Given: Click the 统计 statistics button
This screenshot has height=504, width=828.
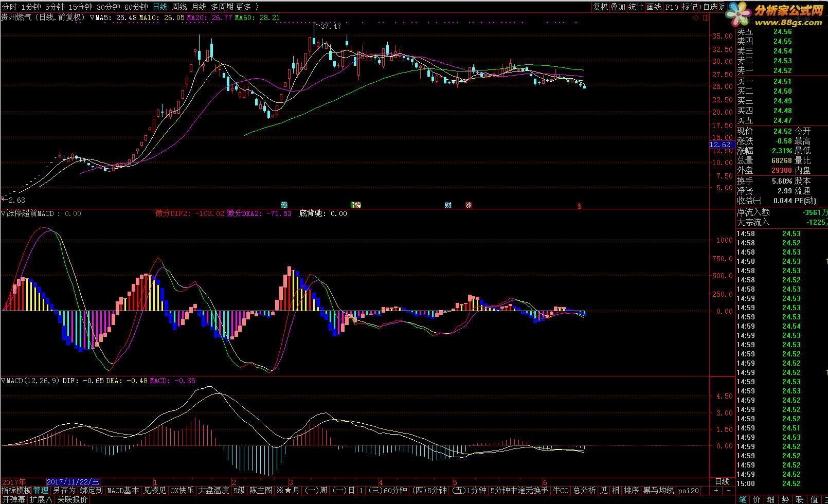Looking at the screenshot, I should 636,7.
